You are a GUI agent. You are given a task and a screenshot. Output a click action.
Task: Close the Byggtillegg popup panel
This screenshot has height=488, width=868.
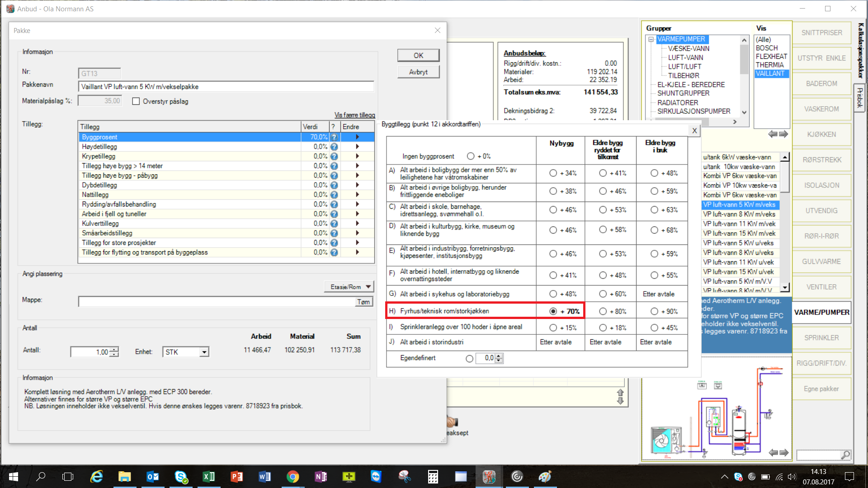tap(694, 131)
